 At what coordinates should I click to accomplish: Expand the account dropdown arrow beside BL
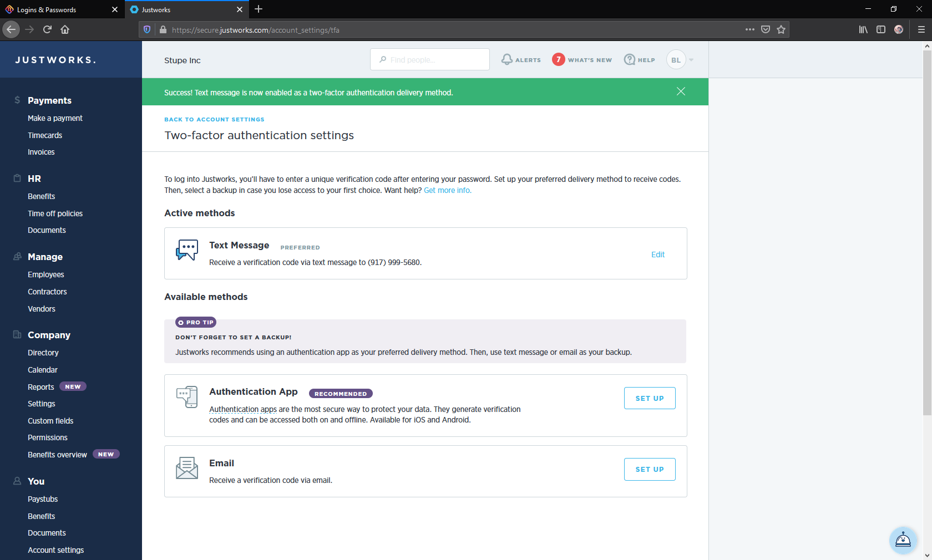point(691,60)
